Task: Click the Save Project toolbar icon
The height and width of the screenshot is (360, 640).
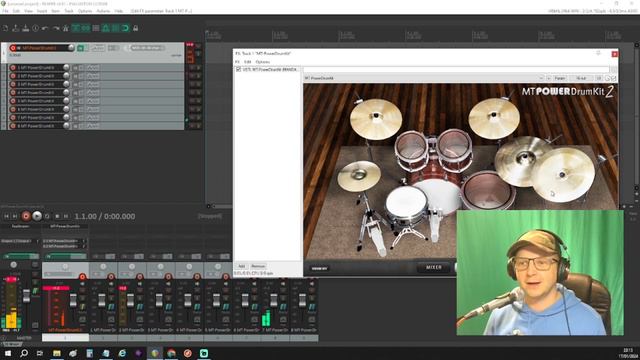Action: pos(26,28)
